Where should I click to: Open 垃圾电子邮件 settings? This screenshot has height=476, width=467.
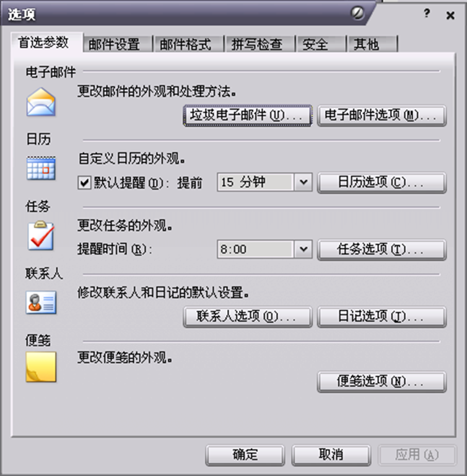247,115
